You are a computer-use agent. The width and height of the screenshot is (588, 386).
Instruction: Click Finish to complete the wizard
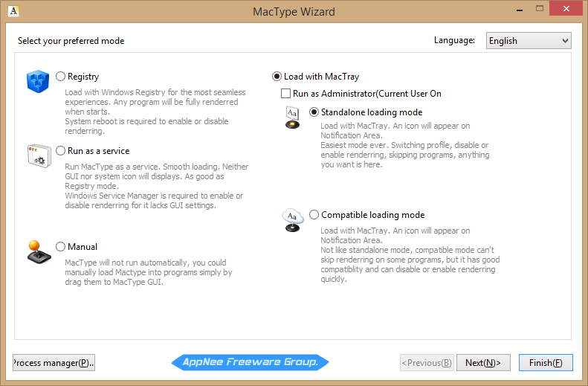[x=546, y=363]
